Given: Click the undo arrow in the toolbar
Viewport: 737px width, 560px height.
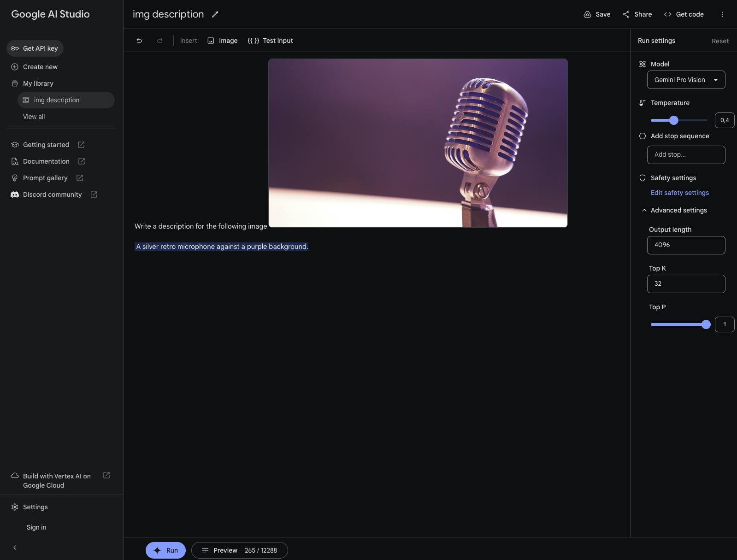Looking at the screenshot, I should pos(139,41).
